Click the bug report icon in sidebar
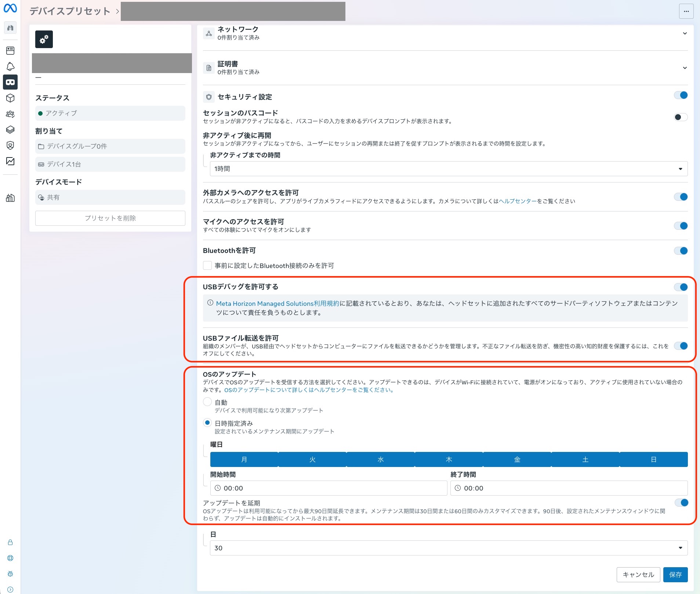Image resolution: width=700 pixels, height=594 pixels. point(10,574)
